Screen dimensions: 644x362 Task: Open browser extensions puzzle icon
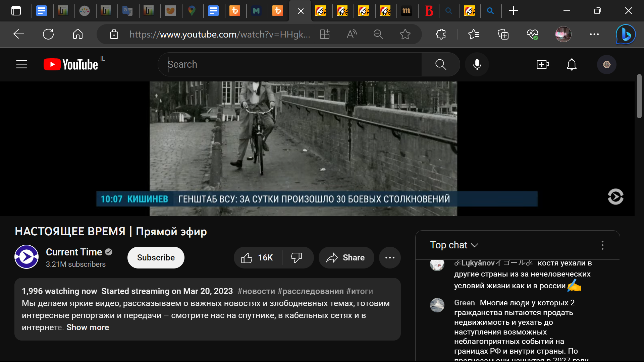tap(441, 34)
